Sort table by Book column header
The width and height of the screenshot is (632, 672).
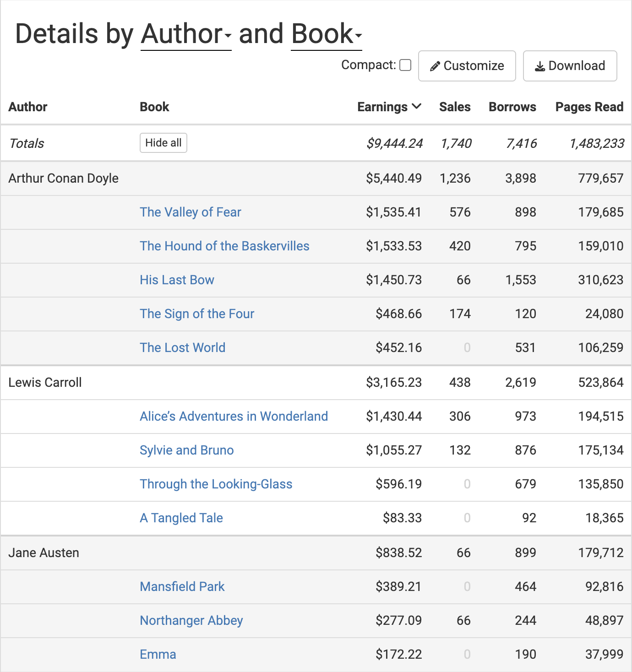(154, 107)
